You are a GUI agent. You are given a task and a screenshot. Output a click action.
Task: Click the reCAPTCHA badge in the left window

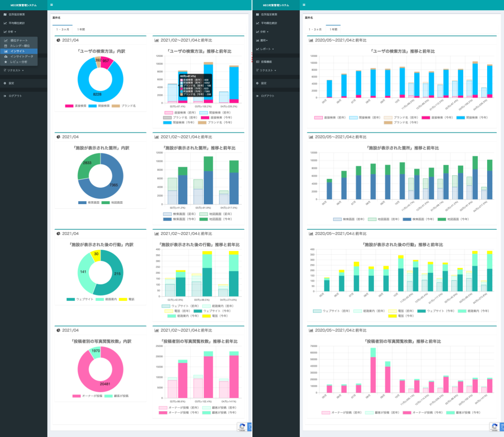[244, 427]
